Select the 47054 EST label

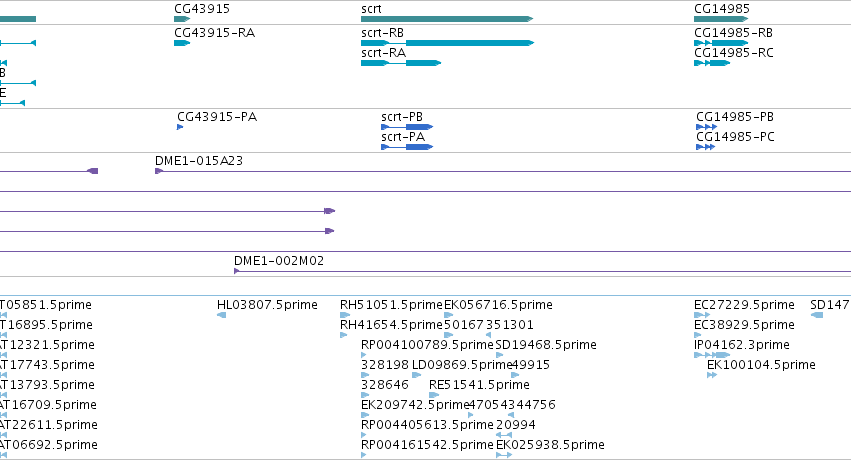487,405
